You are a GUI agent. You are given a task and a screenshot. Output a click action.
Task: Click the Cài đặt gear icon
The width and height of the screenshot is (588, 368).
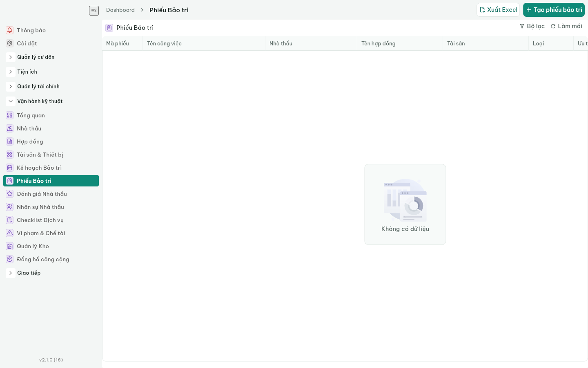point(10,43)
